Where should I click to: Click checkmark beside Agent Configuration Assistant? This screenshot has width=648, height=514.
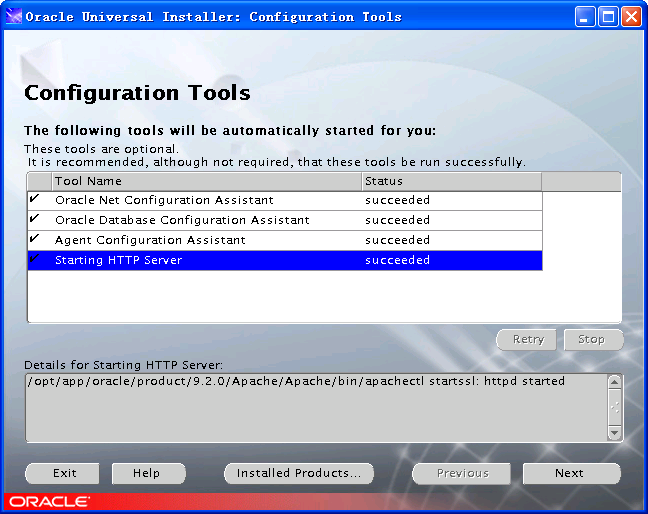tap(35, 240)
